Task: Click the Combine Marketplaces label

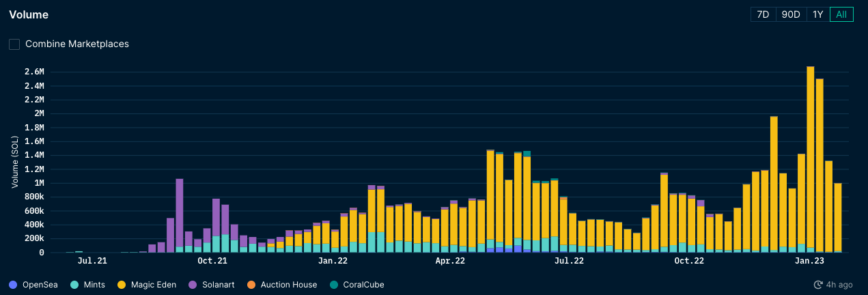Action: [x=77, y=44]
